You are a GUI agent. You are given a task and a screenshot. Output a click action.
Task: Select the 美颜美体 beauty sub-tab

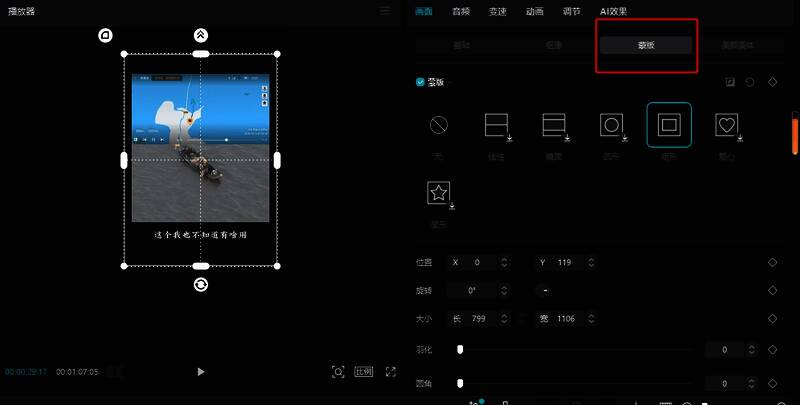pyautogui.click(x=738, y=45)
